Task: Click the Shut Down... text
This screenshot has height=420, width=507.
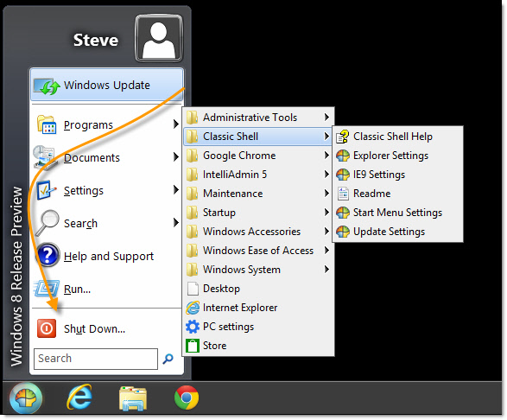Action: (x=94, y=328)
